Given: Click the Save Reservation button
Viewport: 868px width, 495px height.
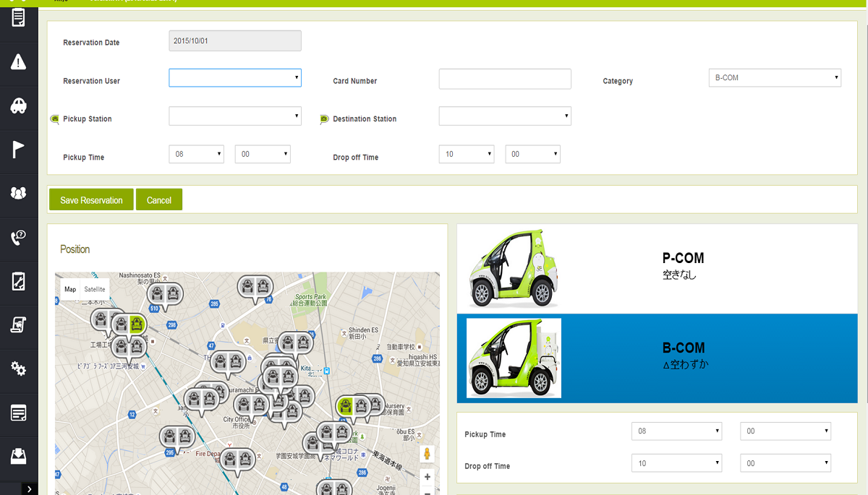Looking at the screenshot, I should 91,200.
